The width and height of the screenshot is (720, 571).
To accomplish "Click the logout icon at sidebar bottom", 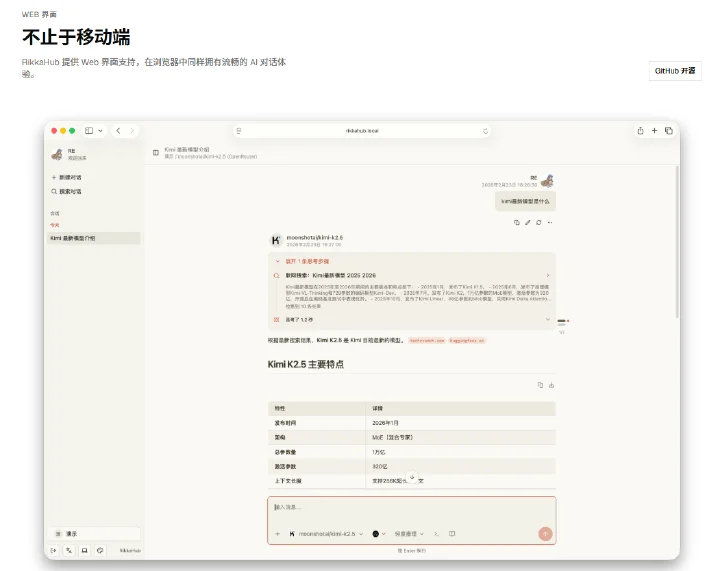I will tap(54, 550).
